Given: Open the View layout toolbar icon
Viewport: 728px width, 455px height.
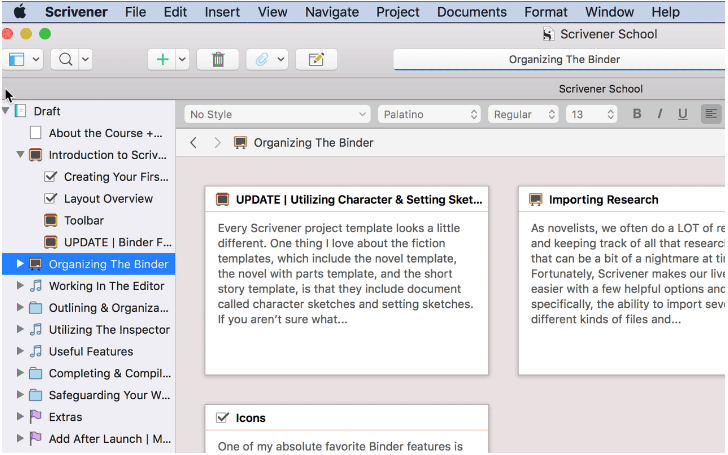Looking at the screenshot, I should tap(17, 59).
